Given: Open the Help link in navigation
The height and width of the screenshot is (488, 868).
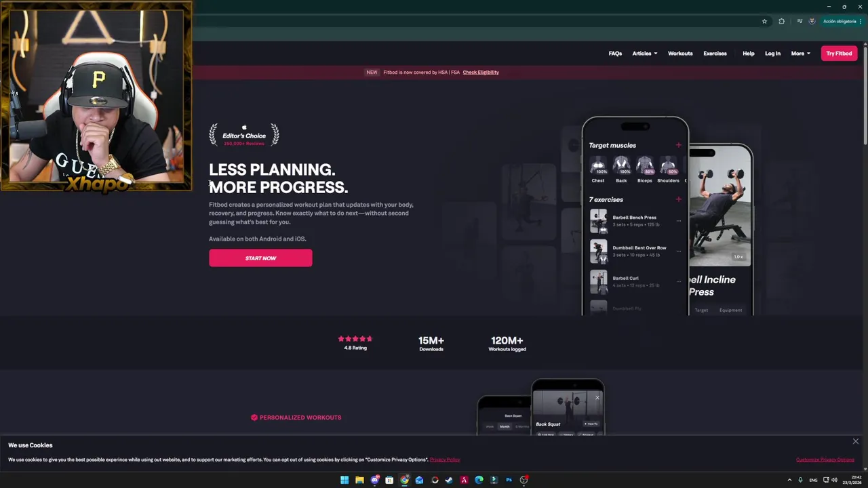Looking at the screenshot, I should click(749, 54).
